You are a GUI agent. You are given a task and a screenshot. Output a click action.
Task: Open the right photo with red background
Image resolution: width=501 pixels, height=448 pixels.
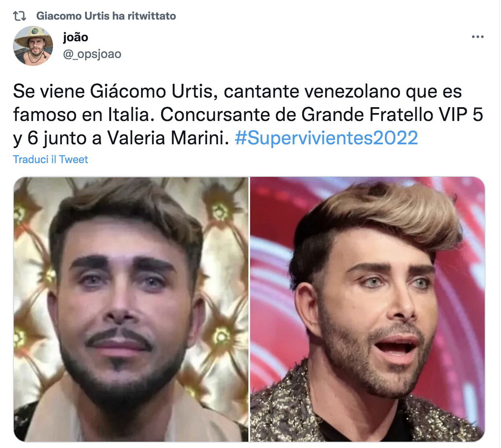click(367, 309)
